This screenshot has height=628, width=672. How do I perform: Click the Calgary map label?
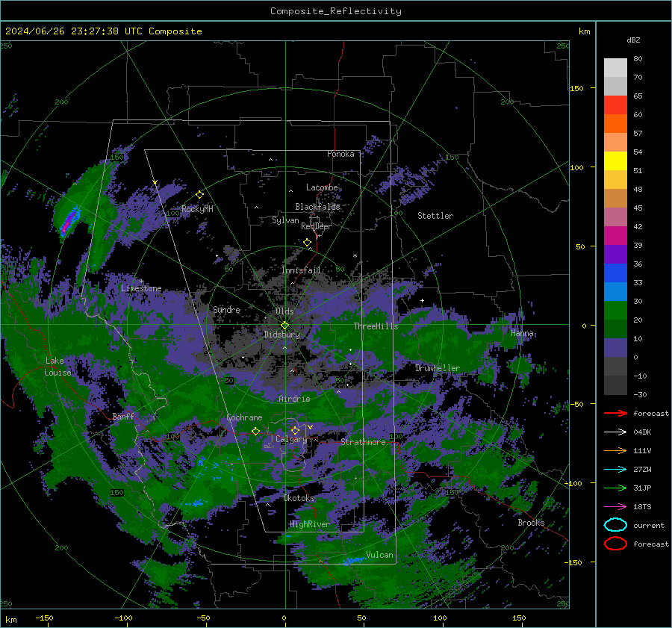click(x=291, y=439)
